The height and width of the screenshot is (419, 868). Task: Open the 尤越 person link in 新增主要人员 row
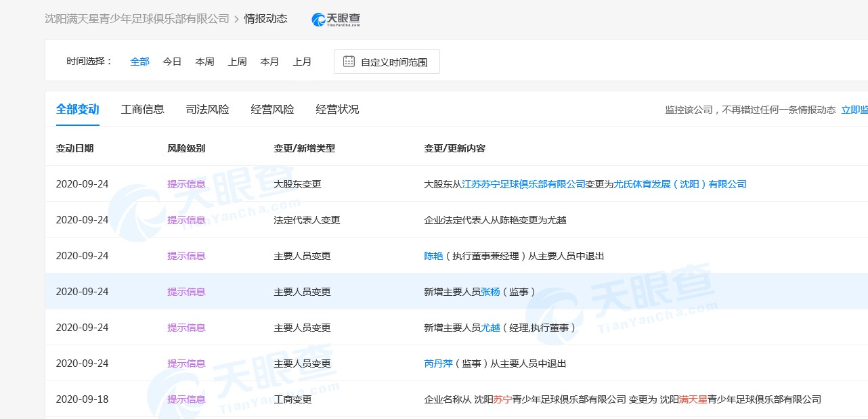490,328
